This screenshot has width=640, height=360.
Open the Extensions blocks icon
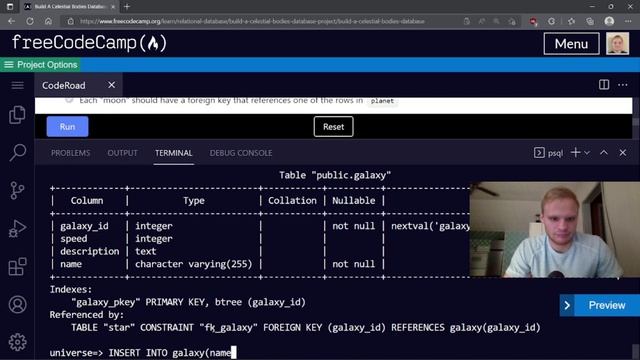point(17,267)
